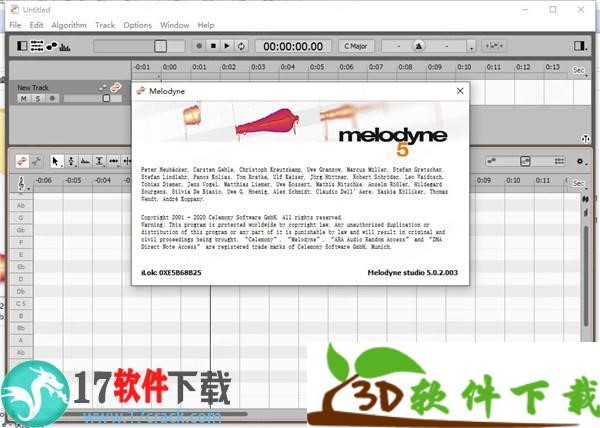
Task: Open the treble clef pitch ruler dropdown
Action: [22, 184]
